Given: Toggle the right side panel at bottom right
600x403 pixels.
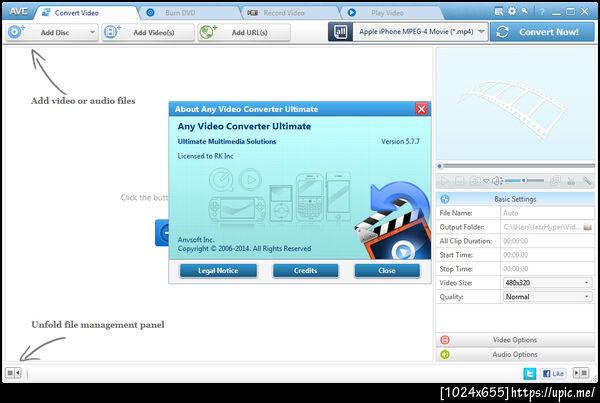Looking at the screenshot, I should click(580, 372).
